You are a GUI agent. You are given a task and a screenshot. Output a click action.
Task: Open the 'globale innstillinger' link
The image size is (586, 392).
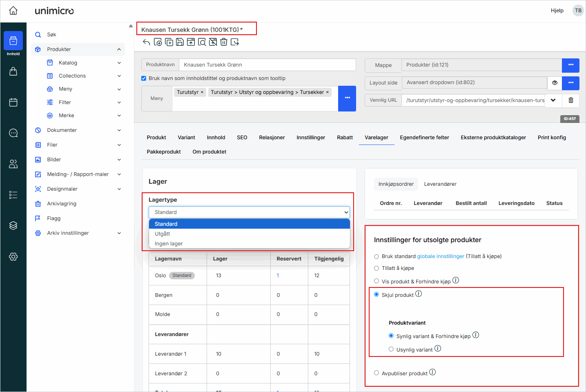pos(441,256)
